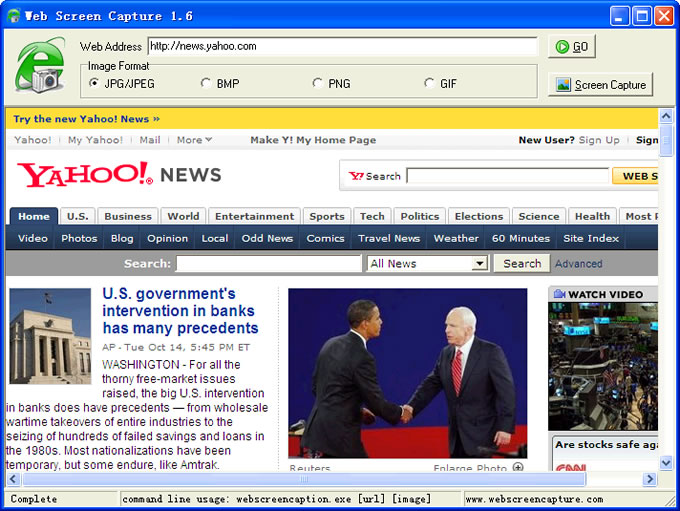Expand the More menu in Yahoo bar
This screenshot has height=511, width=680.
(x=194, y=140)
